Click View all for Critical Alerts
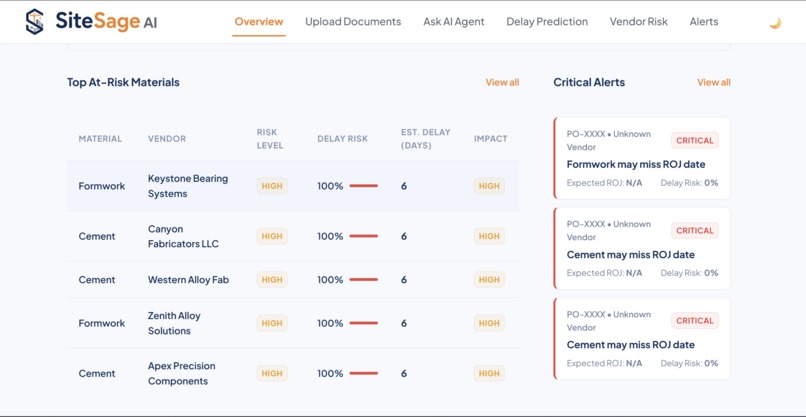The height and width of the screenshot is (417, 806). pyautogui.click(x=713, y=82)
